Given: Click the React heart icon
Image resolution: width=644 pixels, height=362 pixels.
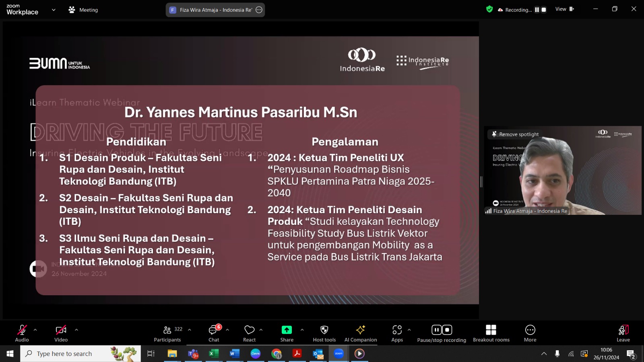Looking at the screenshot, I should click(x=249, y=333).
